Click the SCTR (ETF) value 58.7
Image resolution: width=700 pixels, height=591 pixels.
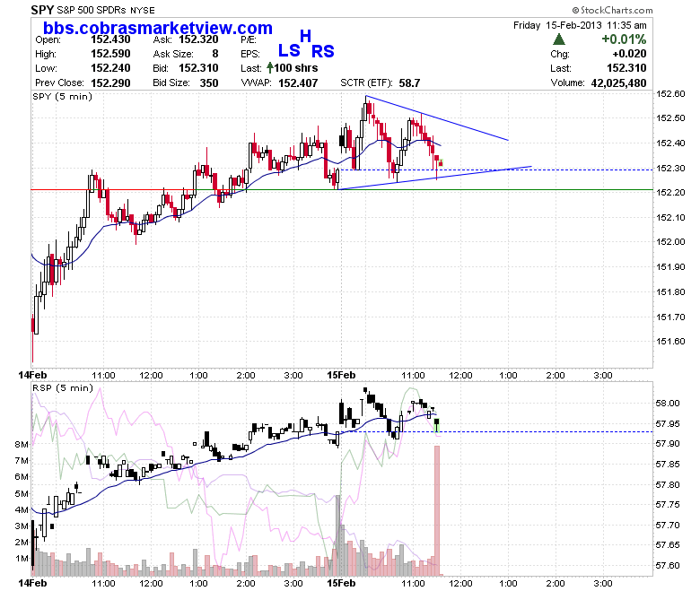tap(409, 83)
